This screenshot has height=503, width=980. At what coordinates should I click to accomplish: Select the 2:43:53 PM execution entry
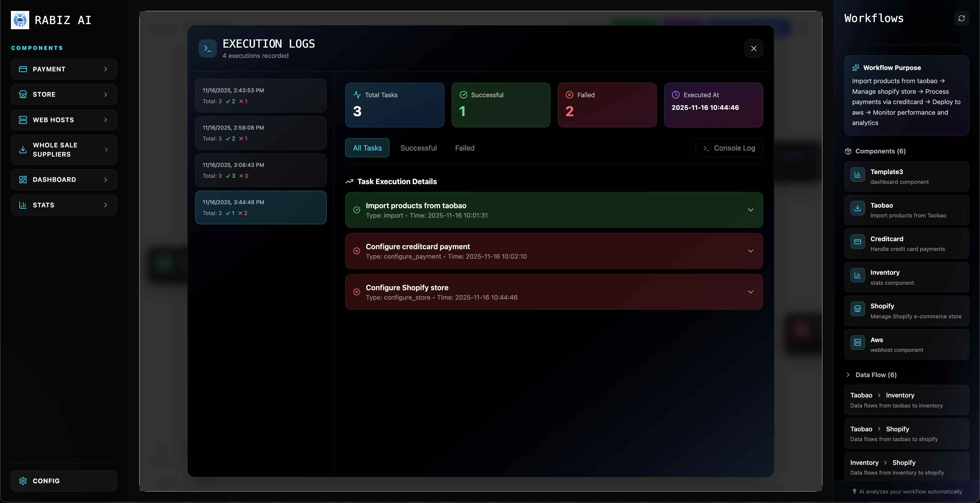260,95
